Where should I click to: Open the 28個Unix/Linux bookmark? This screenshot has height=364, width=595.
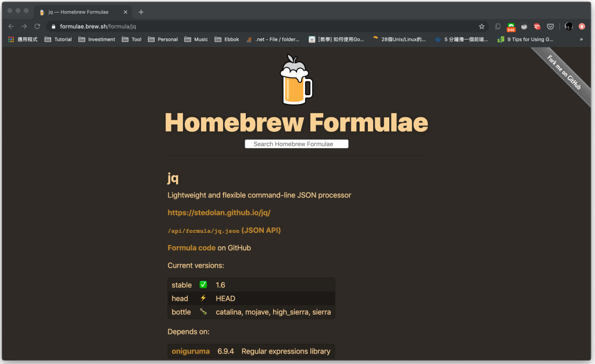pos(399,39)
